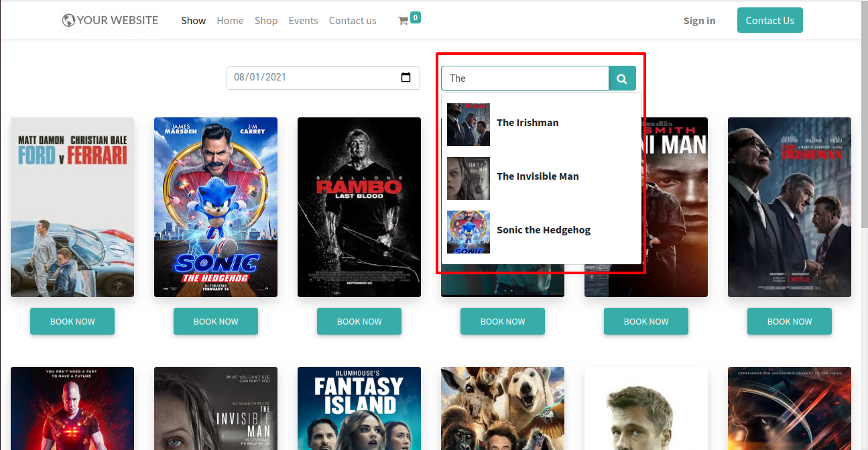The width and height of the screenshot is (868, 450).
Task: Click Sonic suggestion thumbnail
Action: pos(469,232)
